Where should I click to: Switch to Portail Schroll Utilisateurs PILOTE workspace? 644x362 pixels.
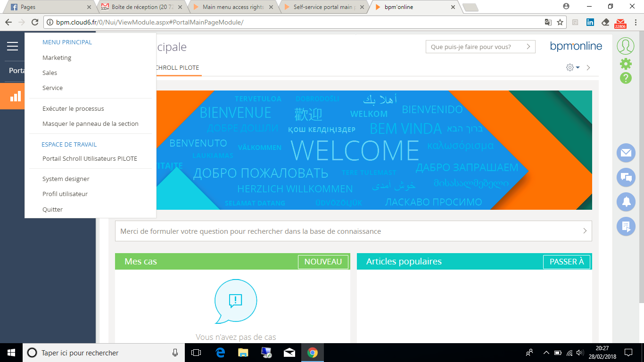(90, 158)
